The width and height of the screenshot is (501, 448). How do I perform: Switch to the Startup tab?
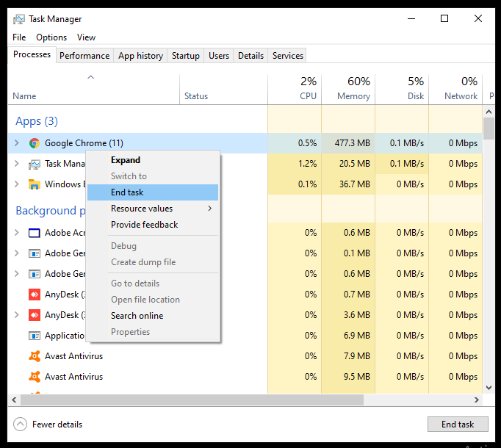click(186, 56)
